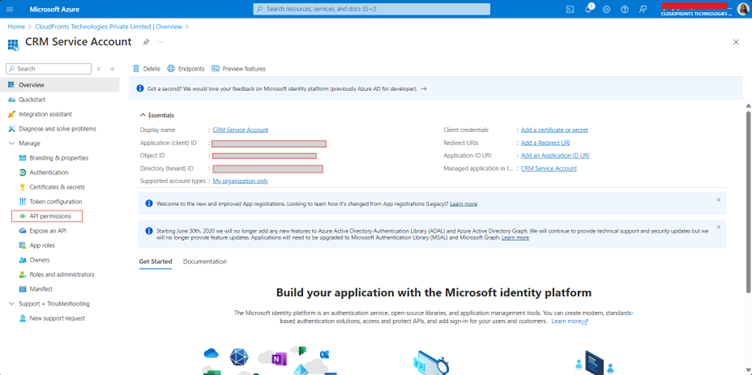Open the hamburger portal menu
The height and width of the screenshot is (375, 752).
(10, 9)
